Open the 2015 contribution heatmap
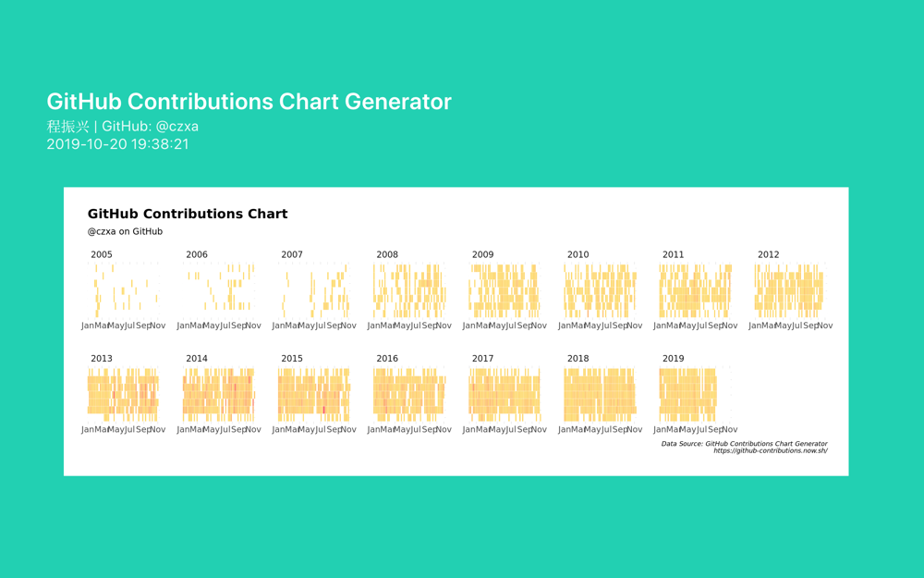This screenshot has width=924, height=578. click(x=314, y=394)
